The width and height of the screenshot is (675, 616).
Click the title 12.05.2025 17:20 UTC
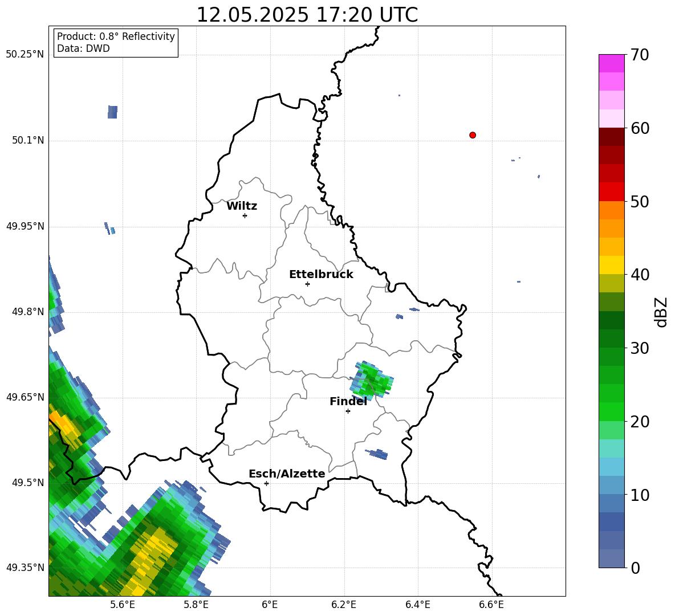point(307,15)
